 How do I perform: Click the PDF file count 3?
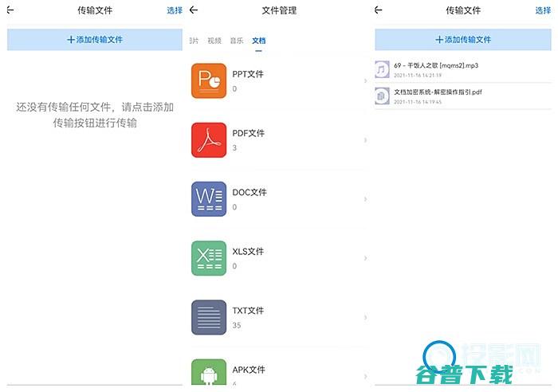point(234,148)
